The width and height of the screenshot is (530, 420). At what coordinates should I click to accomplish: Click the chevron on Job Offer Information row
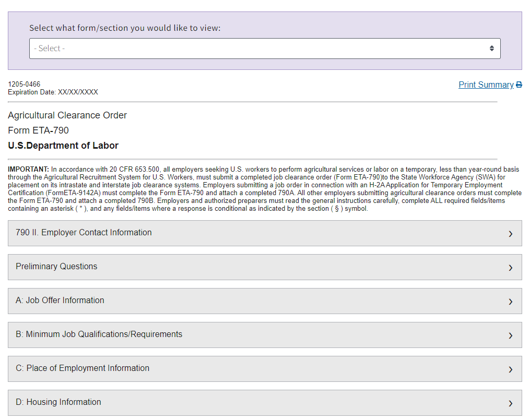click(510, 302)
